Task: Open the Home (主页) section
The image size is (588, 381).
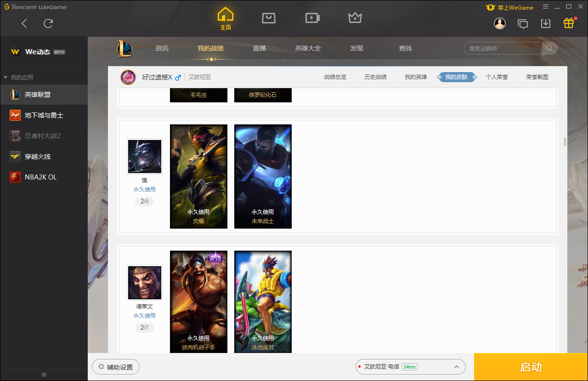Action: click(x=226, y=19)
